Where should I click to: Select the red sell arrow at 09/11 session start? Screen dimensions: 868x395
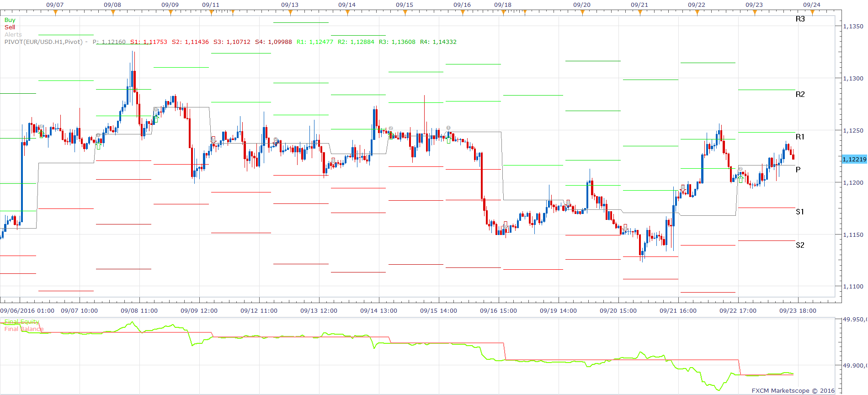pos(213,140)
